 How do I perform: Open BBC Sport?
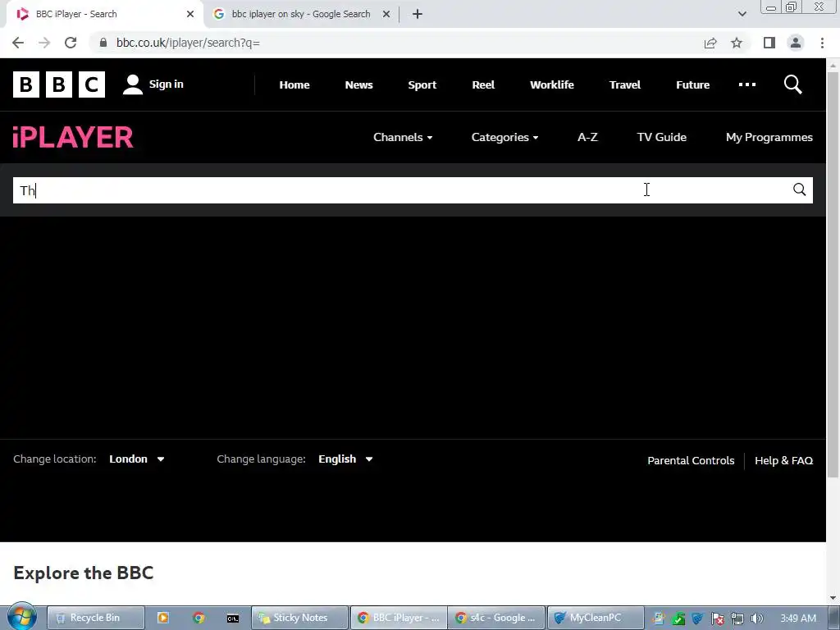[x=422, y=84]
